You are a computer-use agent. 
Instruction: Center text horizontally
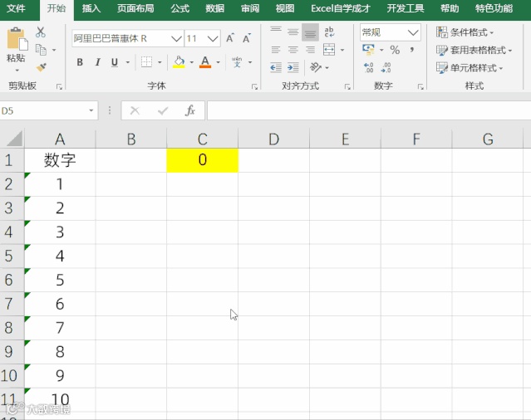coord(293,50)
